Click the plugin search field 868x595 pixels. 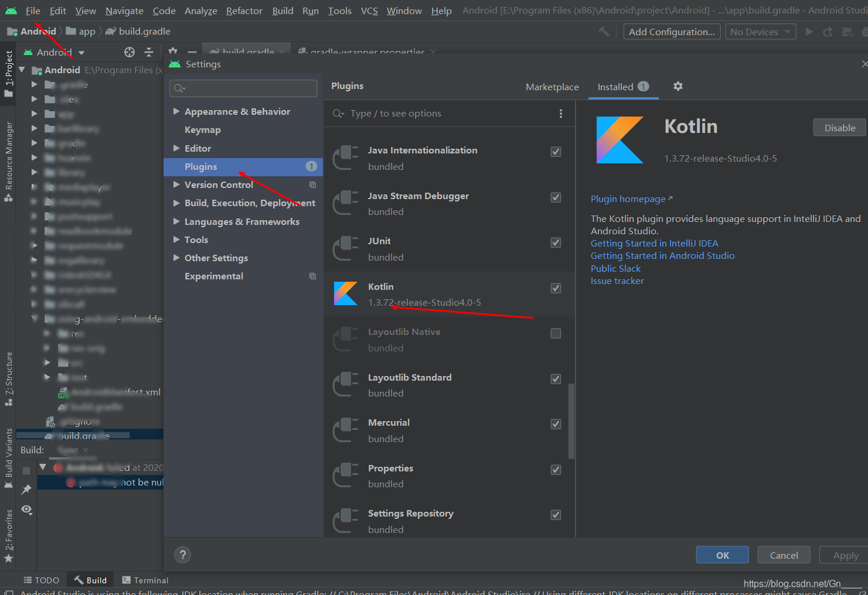coord(442,114)
